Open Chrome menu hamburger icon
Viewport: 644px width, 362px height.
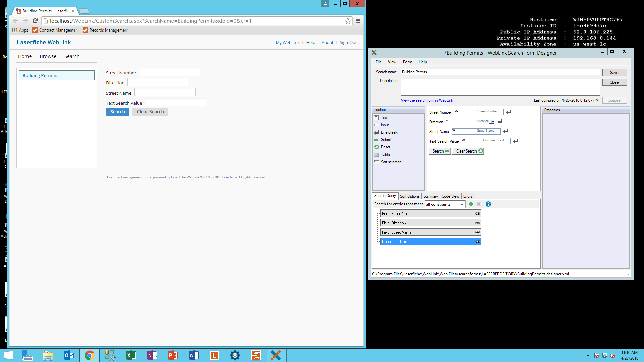tap(358, 21)
